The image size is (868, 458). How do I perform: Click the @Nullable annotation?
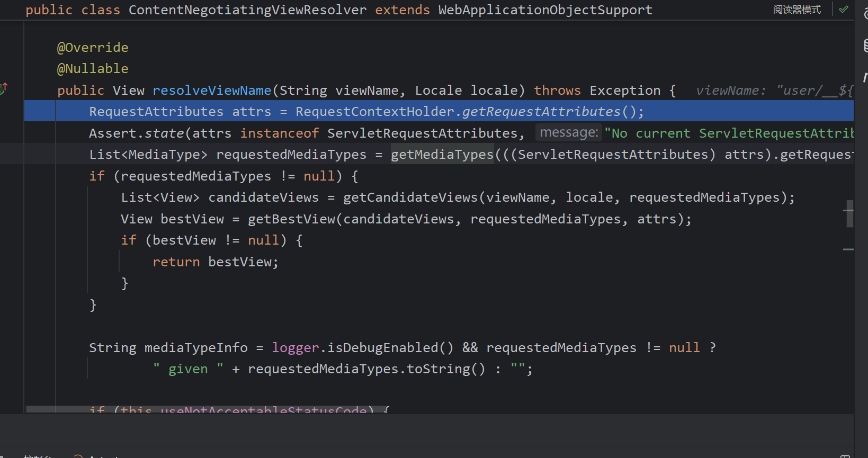pyautogui.click(x=93, y=69)
